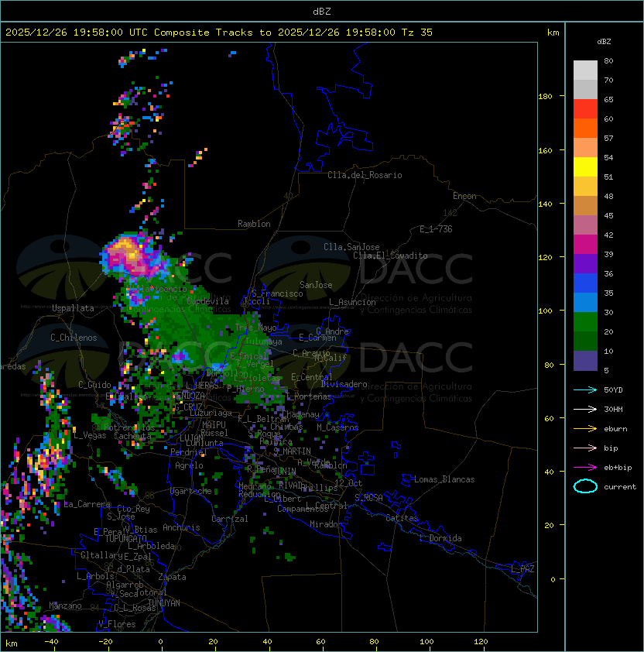Image resolution: width=644 pixels, height=652 pixels.
Task: Click the '50YD' legend label
Action: tap(613, 390)
